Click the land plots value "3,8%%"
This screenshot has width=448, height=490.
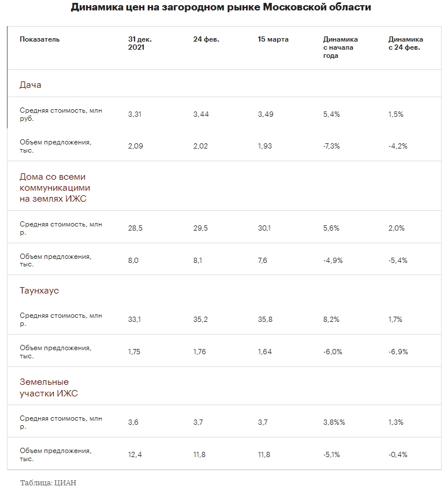pos(334,422)
